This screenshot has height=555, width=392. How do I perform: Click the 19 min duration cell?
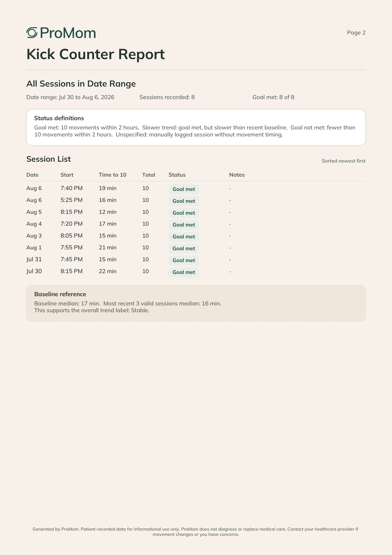point(108,188)
